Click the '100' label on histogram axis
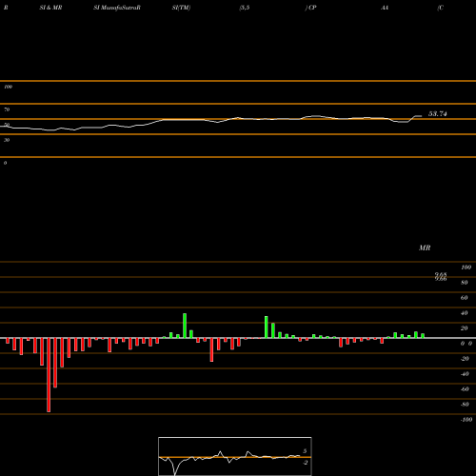Screen dimensions: 476x476 pyautogui.click(x=466, y=268)
